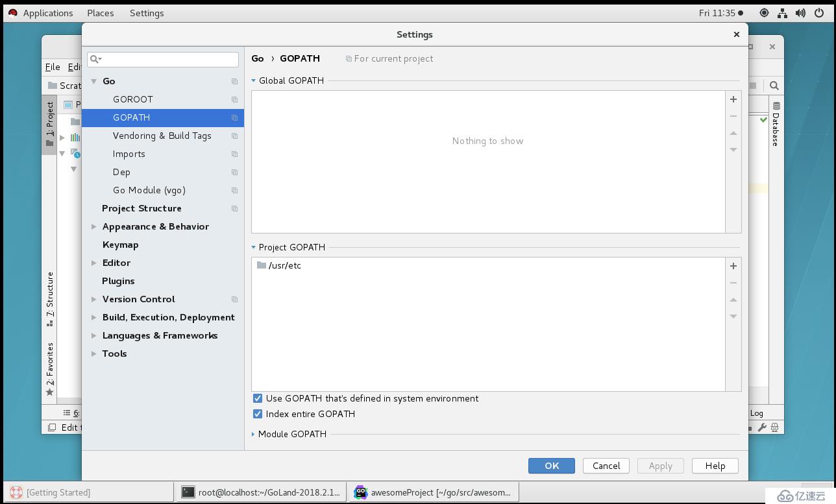
Task: Open the 1: Project tool window
Action: (49, 124)
